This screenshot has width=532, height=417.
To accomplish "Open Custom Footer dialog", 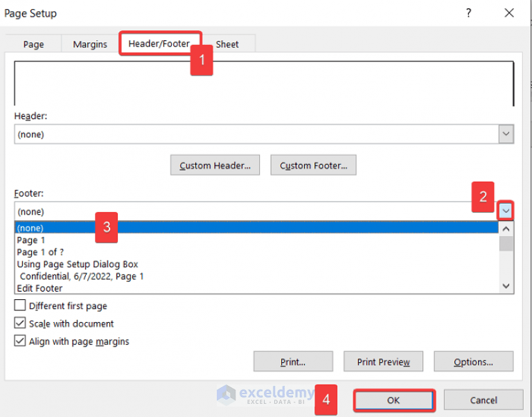I will tap(314, 166).
